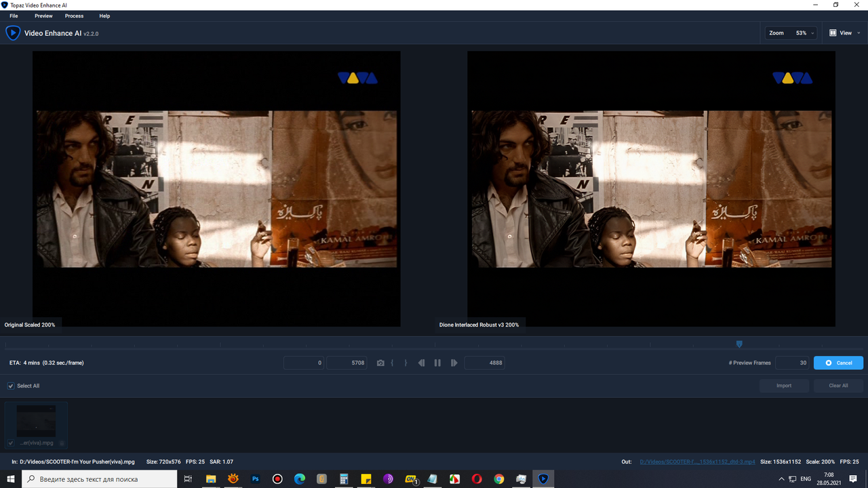The width and height of the screenshot is (868, 488).
Task: Open Task View on the taskbar
Action: (189, 479)
